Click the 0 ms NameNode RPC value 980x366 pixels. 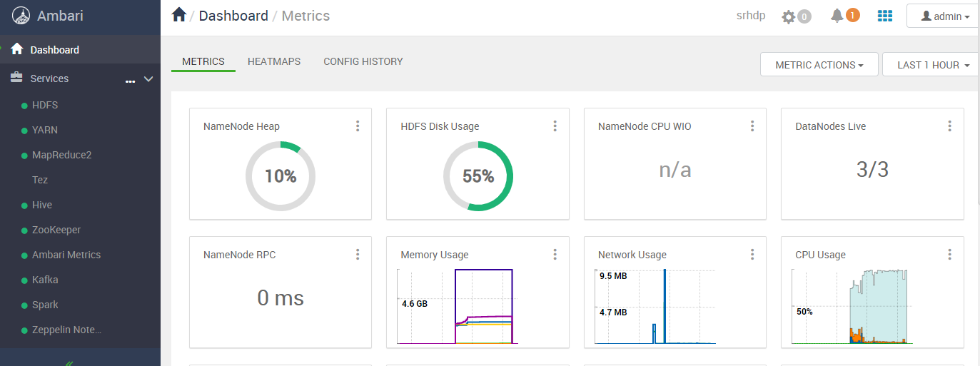tap(281, 298)
